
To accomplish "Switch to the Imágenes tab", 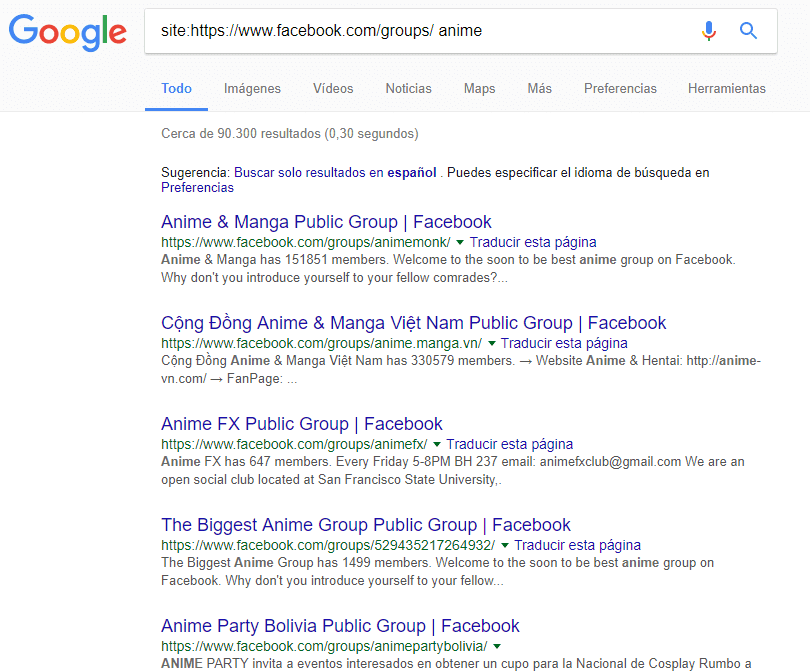I will pyautogui.click(x=252, y=88).
